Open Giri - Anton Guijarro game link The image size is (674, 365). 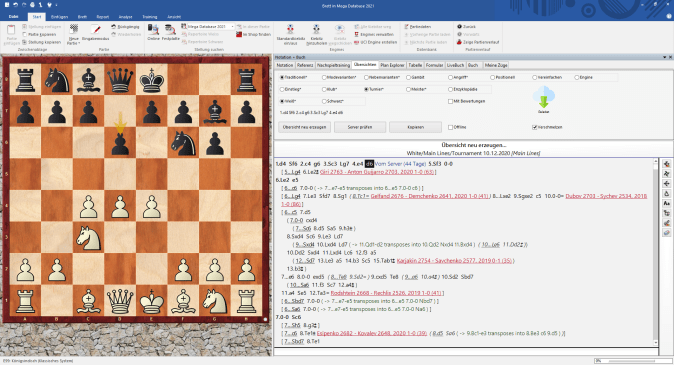[x=377, y=172]
